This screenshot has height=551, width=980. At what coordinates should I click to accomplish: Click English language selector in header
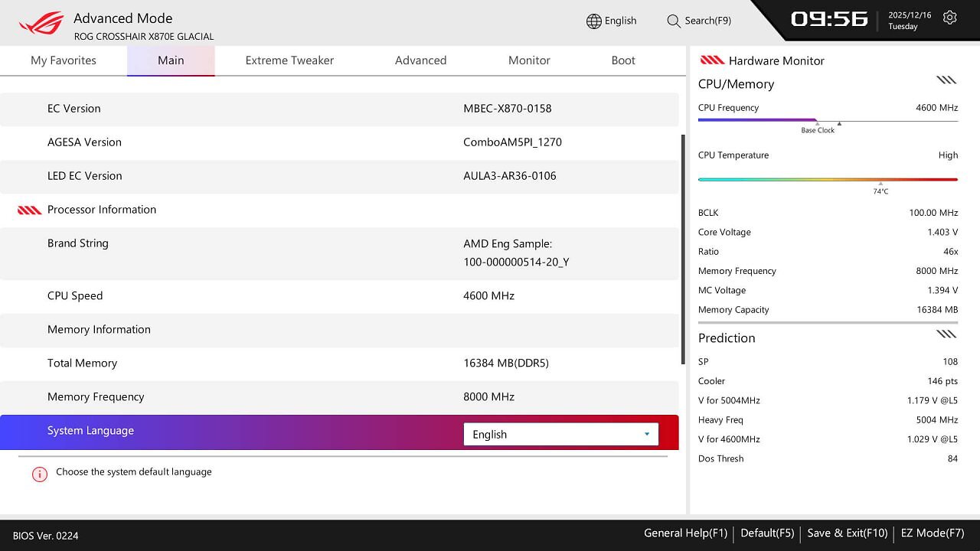pyautogui.click(x=612, y=21)
